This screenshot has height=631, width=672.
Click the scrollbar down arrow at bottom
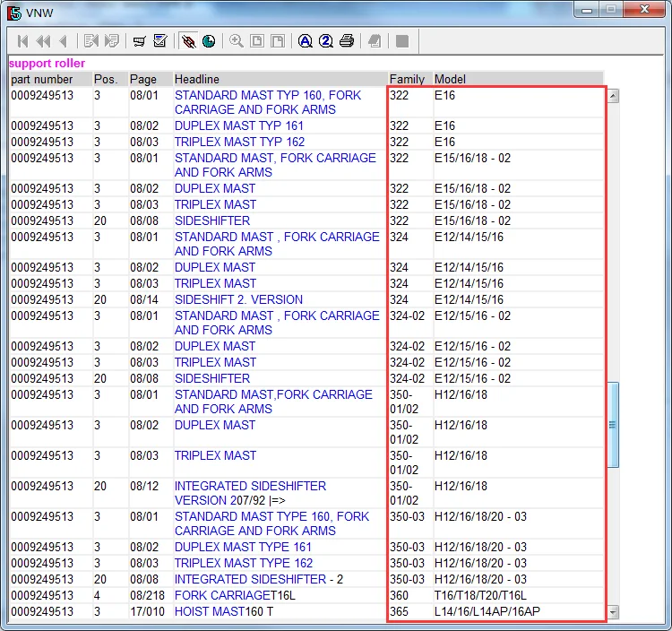tap(614, 612)
